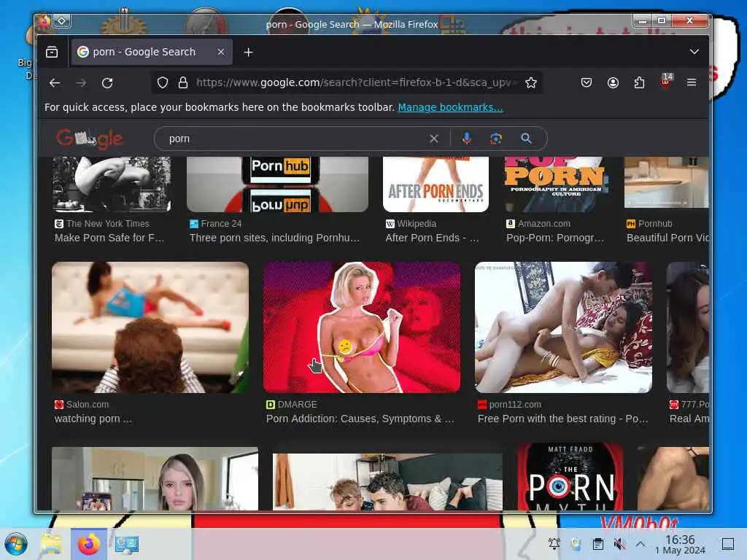Click the After Porn Ends poster thumbnail
747x560 pixels.
click(436, 184)
